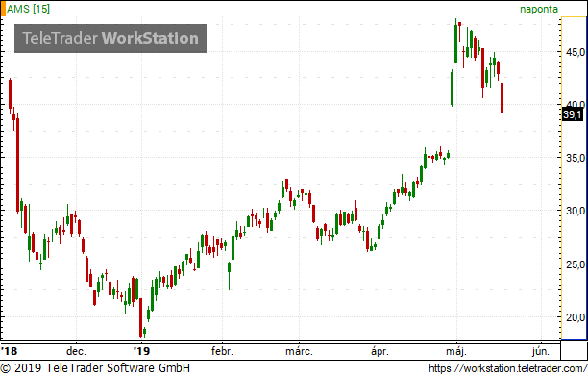Click the 2019 TeleTrader Software GmbH copyright
588x377 pixels.
95,368
